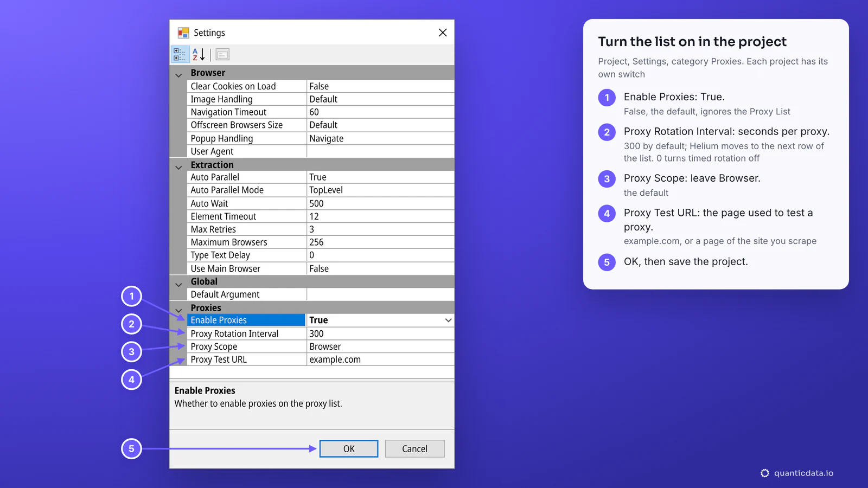
Task: Click Maximum Browsers value 256
Action: click(380, 242)
